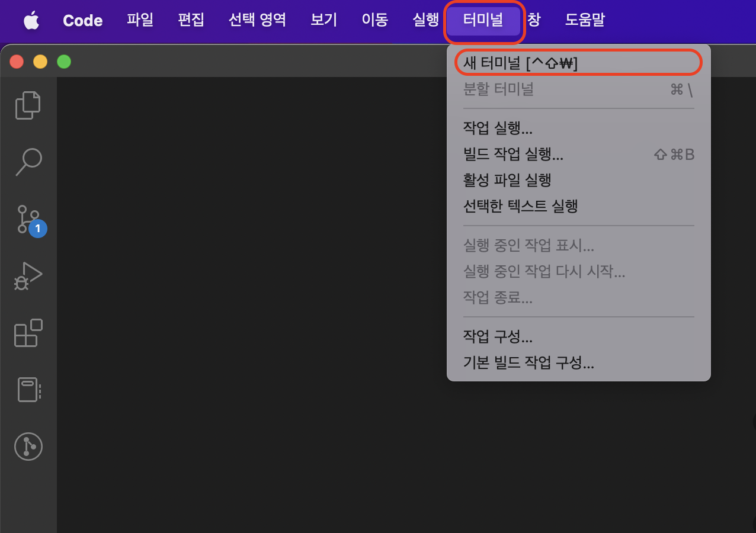This screenshot has width=756, height=533.
Task: Open the 선택 영역 menu
Action: coord(257,20)
